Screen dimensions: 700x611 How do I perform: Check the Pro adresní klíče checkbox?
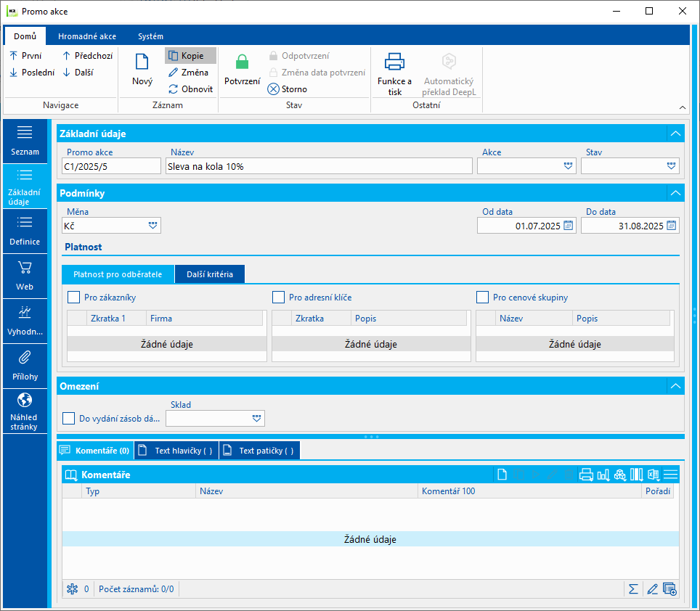278,297
